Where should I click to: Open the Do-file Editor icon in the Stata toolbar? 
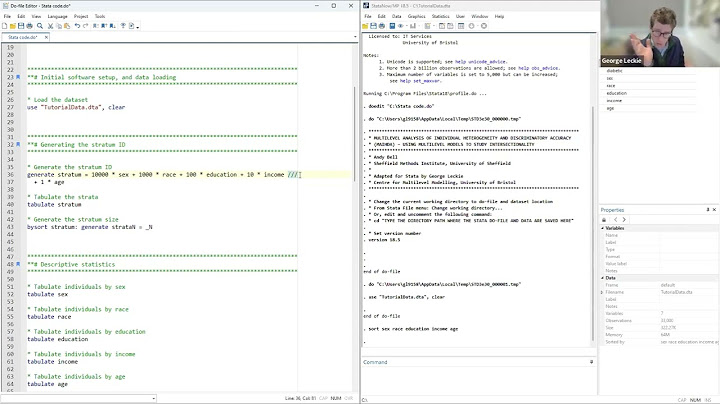[x=428, y=26]
